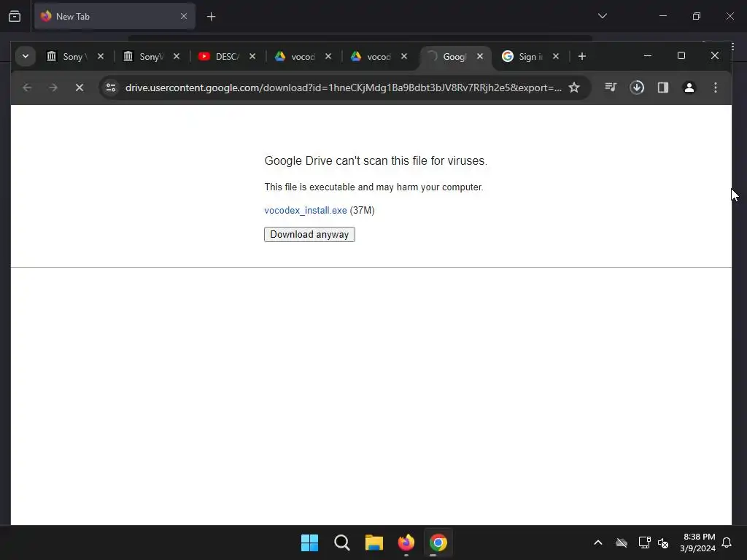Maximize the Chrome window
This screenshot has width=747, height=560.
coord(681,55)
